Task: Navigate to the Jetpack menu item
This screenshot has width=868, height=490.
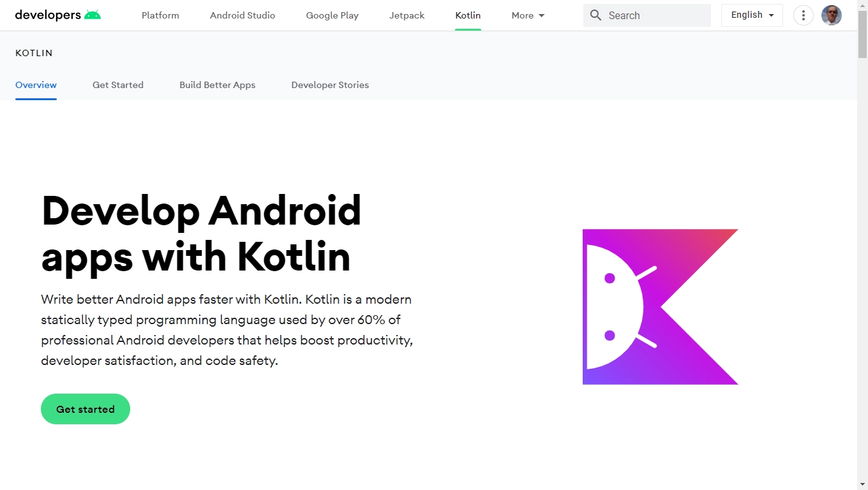Action: point(407,15)
